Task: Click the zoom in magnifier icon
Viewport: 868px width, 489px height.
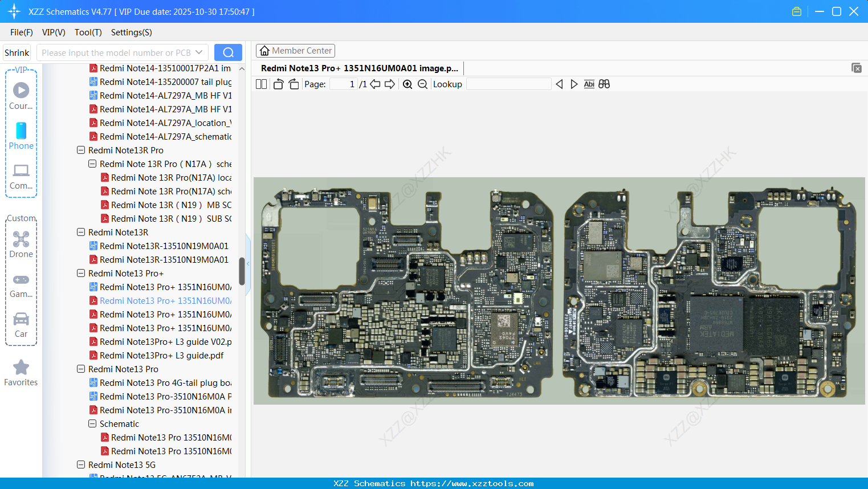Action: (407, 84)
